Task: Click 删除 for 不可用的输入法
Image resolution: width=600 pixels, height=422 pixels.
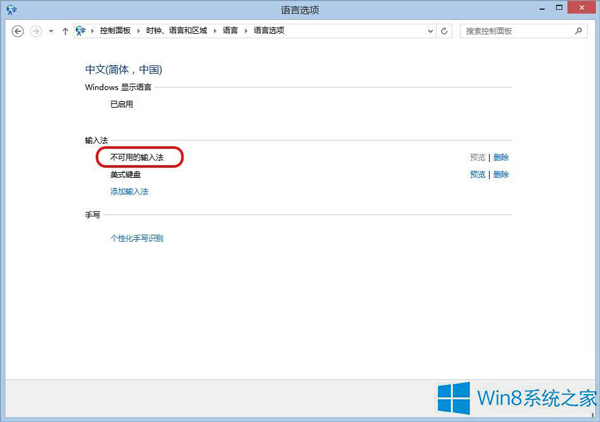Action: [x=501, y=157]
